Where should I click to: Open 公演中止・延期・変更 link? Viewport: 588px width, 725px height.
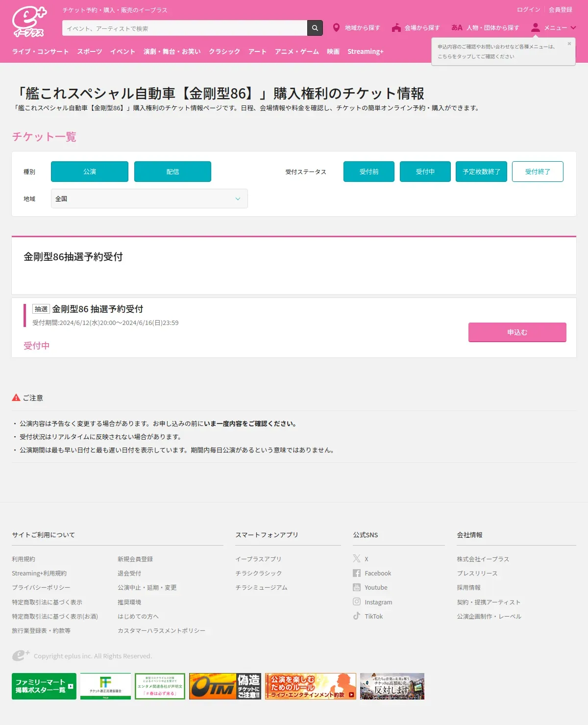click(x=147, y=587)
